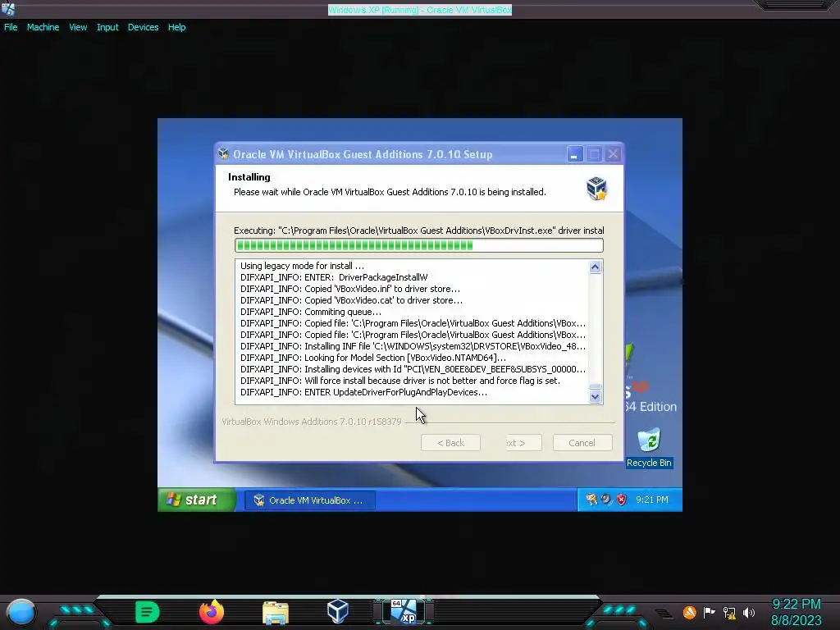The width and height of the screenshot is (840, 630).
Task: Click the log line 'Using legacy mode for install'
Action: point(302,266)
